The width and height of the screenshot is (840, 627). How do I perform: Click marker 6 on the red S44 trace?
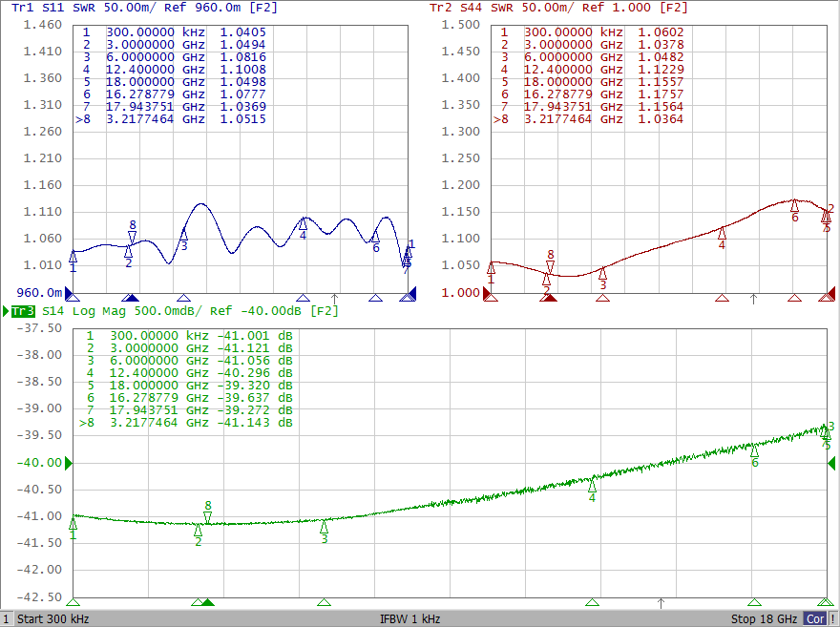[x=794, y=205]
